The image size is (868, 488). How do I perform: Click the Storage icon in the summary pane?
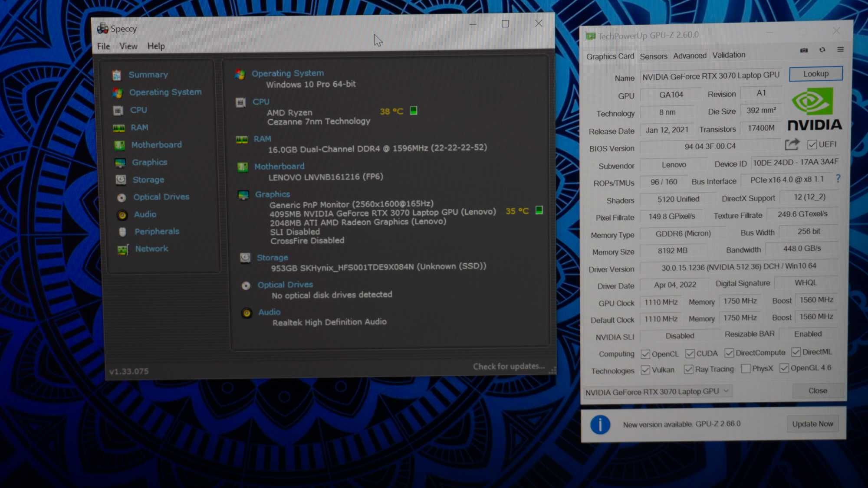[245, 259]
